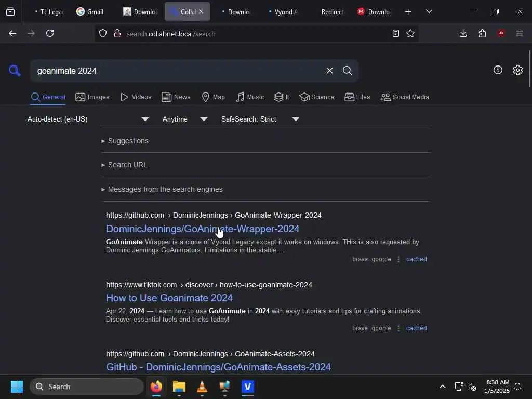
Task: Open How to Use Goanimate 2024 link
Action: pos(169,298)
